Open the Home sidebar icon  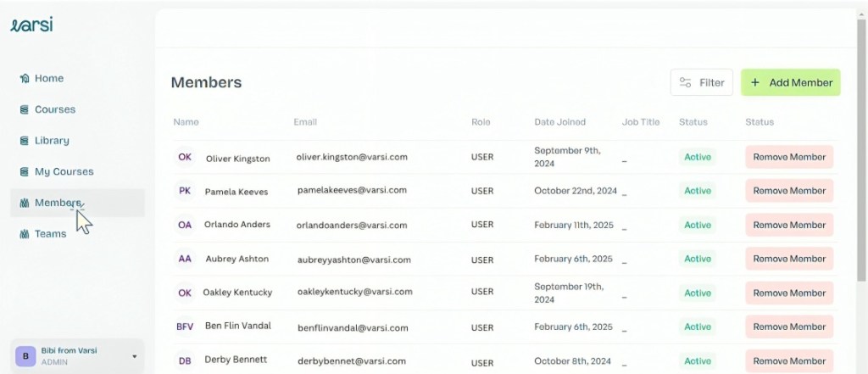[x=25, y=79]
